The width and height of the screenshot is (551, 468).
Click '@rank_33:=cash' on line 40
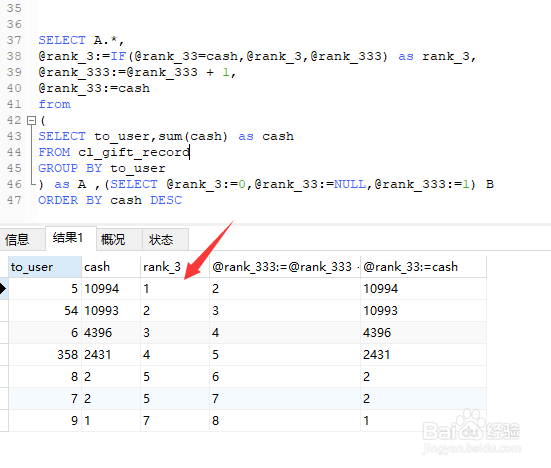tap(94, 89)
